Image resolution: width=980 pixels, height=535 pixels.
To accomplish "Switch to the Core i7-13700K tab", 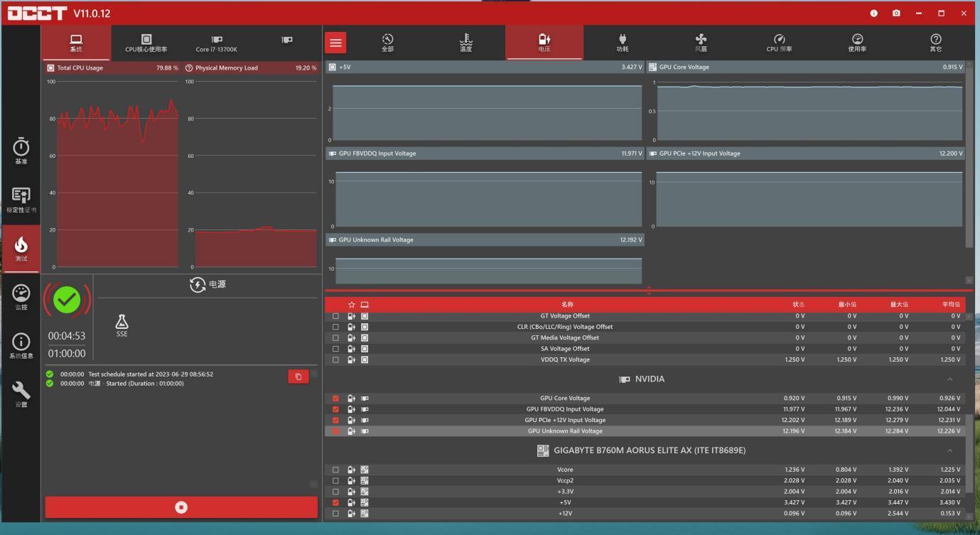I will tap(217, 43).
